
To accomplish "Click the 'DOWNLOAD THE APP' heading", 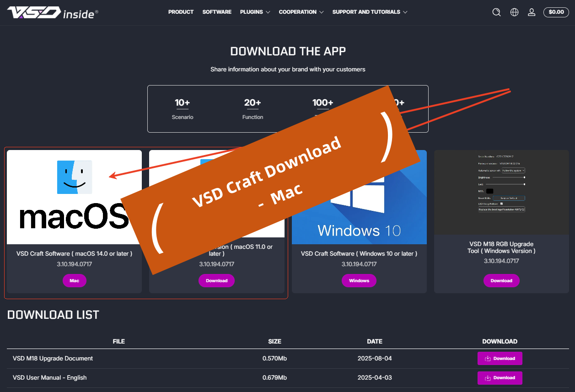I will coord(288,51).
